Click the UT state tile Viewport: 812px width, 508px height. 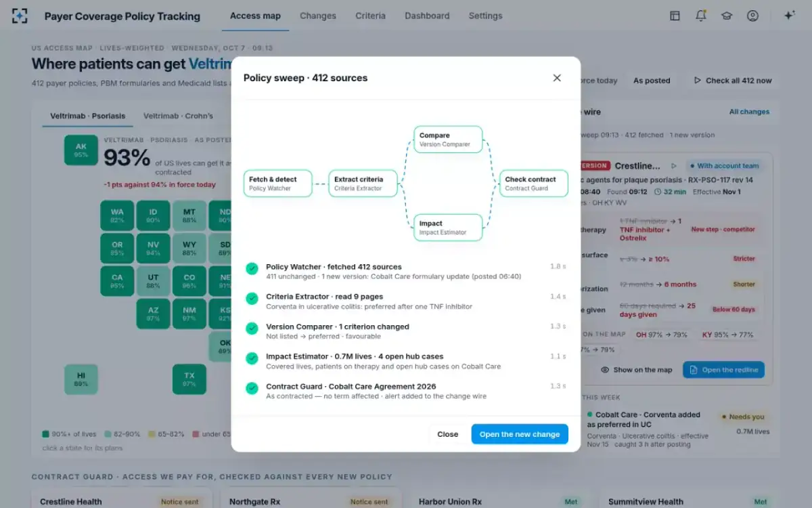click(x=154, y=281)
